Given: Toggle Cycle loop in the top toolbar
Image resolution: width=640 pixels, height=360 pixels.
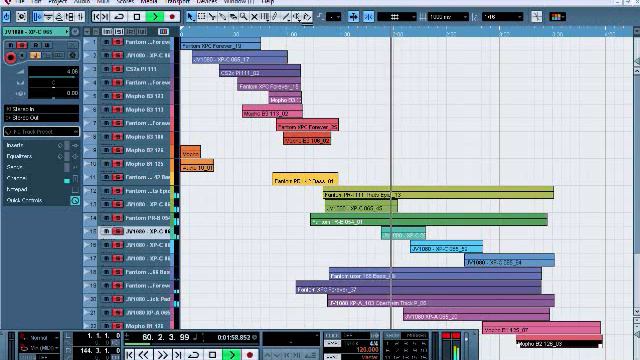Looking at the screenshot, I should tap(119, 17).
